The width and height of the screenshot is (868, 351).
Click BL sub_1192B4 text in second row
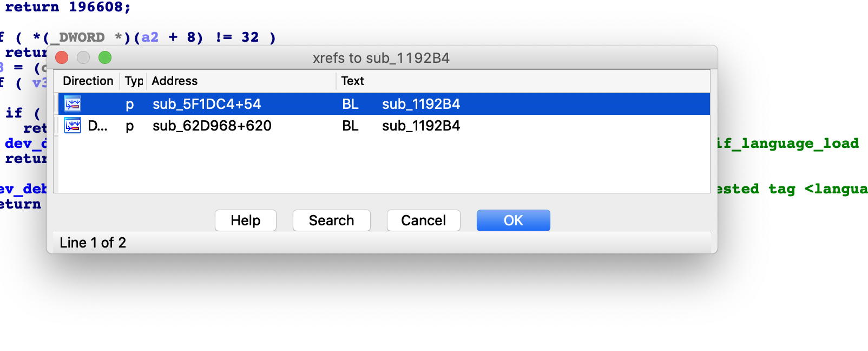(x=401, y=126)
